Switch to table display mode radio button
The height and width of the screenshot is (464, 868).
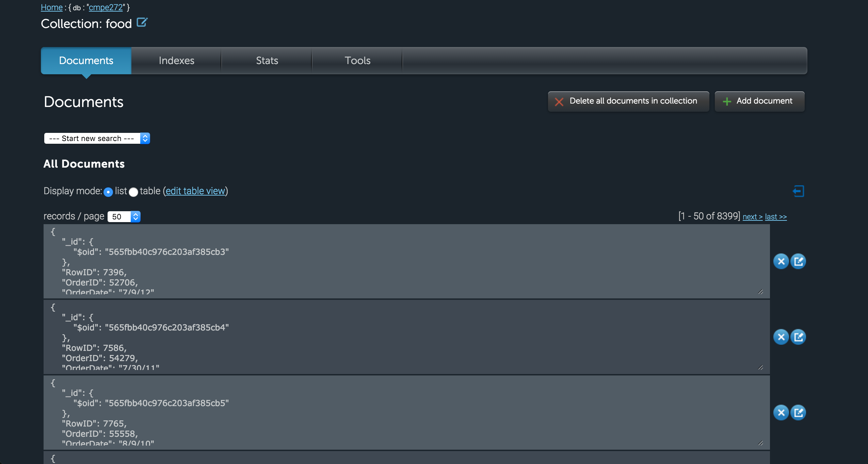133,192
